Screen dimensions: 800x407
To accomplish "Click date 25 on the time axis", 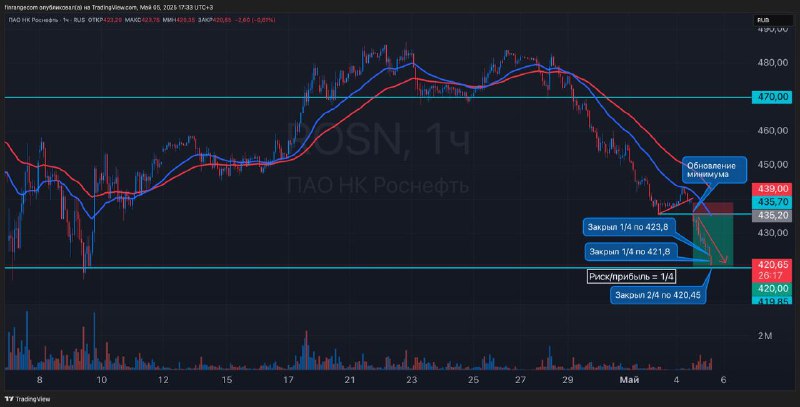I will pos(473,380).
